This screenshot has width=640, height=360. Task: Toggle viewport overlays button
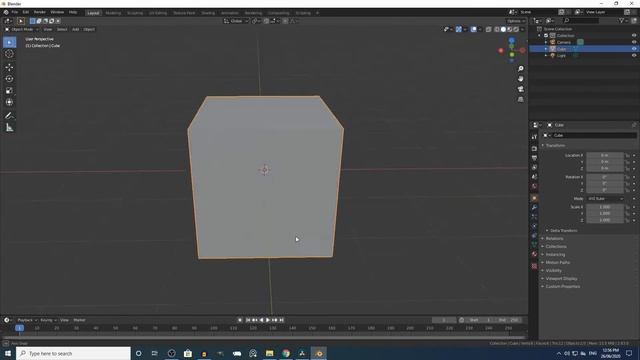pos(473,29)
